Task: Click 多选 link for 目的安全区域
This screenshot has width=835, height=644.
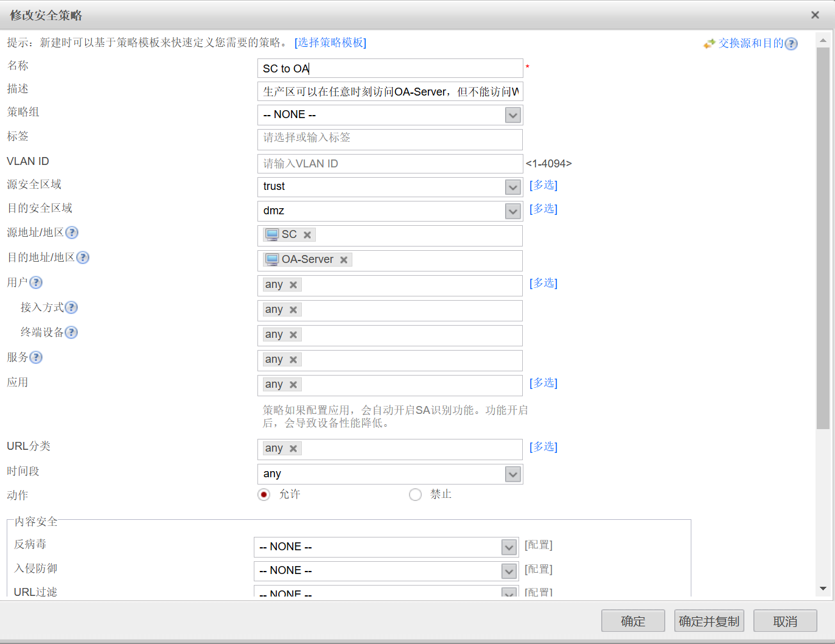Action: [x=543, y=209]
